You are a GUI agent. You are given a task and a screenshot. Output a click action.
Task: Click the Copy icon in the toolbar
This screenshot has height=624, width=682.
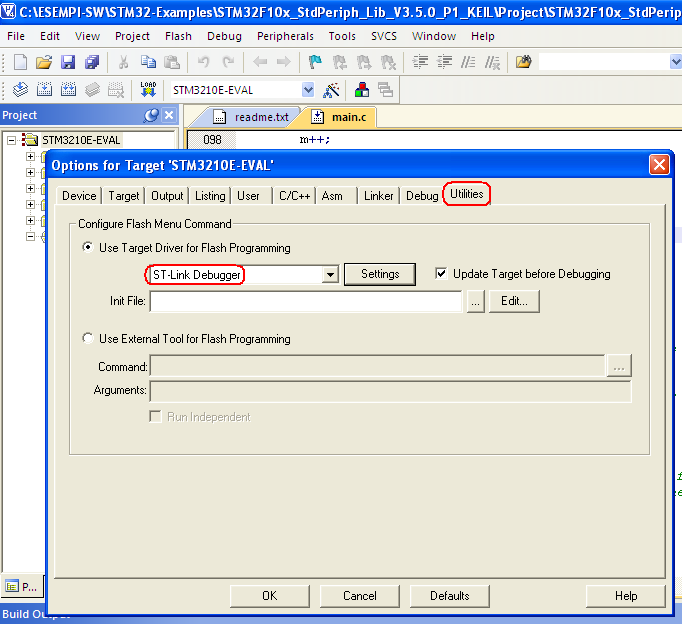point(148,62)
